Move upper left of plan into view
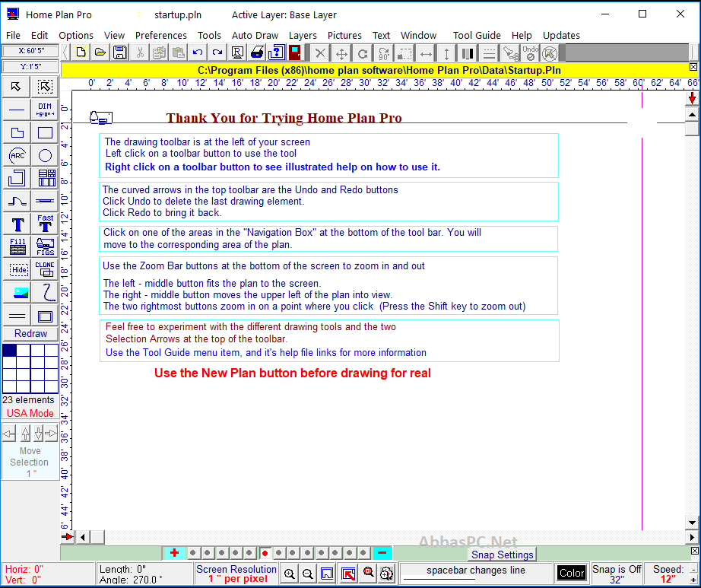 tap(348, 574)
